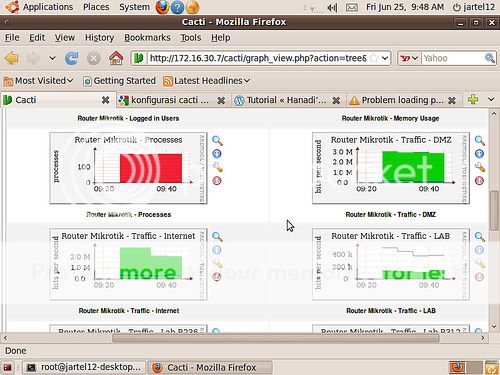The height and width of the screenshot is (375, 500).
Task: Reload the Cacti page
Action: tap(72, 58)
